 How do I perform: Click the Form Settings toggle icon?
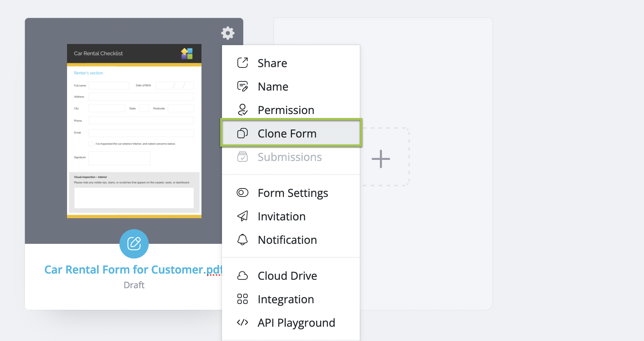(243, 193)
